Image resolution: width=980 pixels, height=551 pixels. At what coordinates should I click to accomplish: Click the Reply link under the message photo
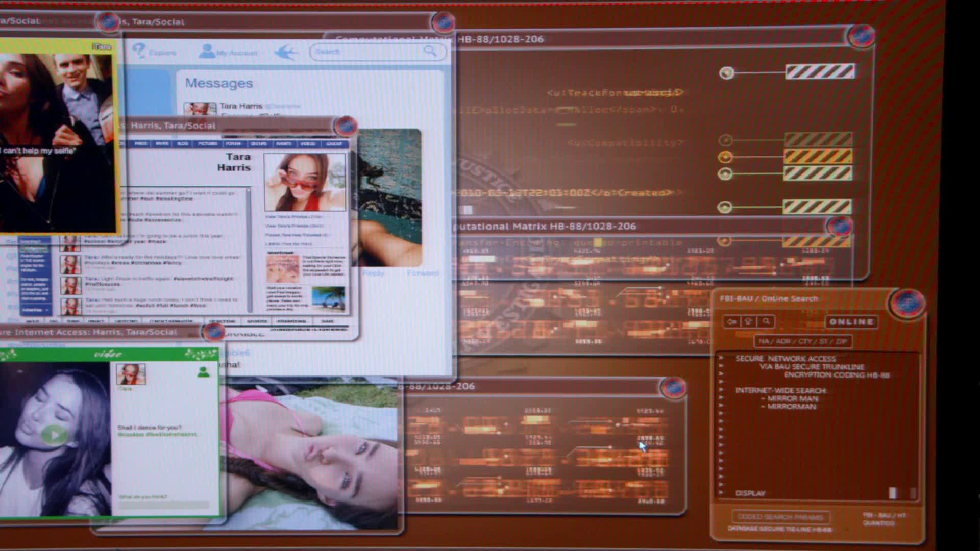point(373,273)
